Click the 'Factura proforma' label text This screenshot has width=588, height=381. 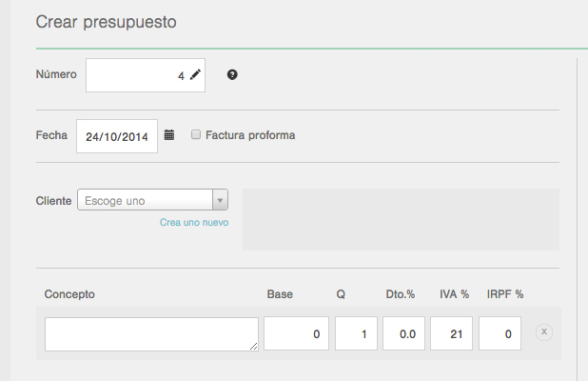(250, 135)
